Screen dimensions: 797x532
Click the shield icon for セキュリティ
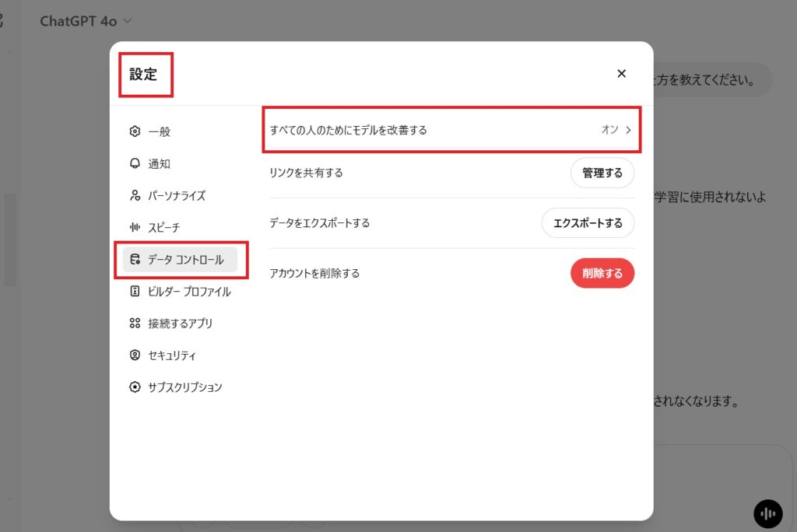point(135,355)
